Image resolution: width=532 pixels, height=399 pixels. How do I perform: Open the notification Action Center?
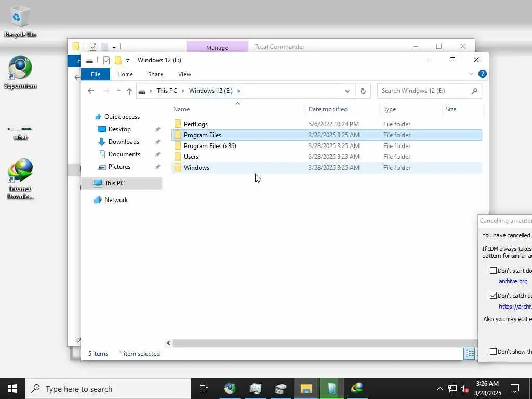pos(515,389)
